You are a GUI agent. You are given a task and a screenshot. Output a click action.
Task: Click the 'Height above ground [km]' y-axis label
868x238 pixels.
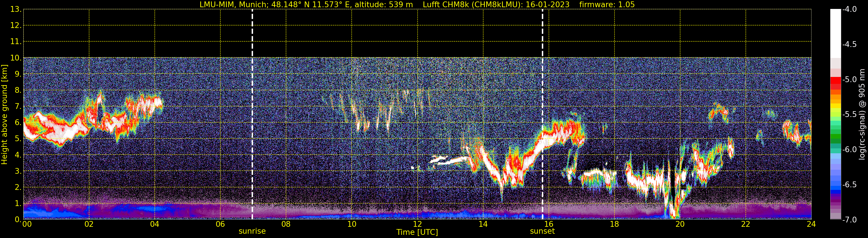(x=4, y=115)
